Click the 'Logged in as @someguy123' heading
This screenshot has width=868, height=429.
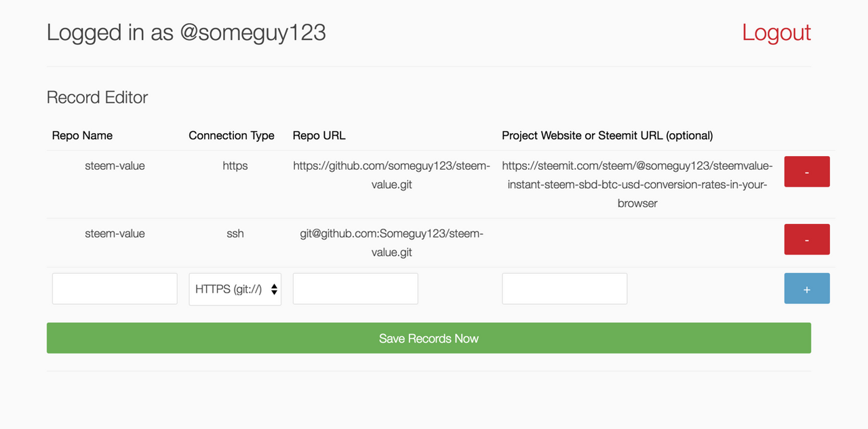(186, 33)
